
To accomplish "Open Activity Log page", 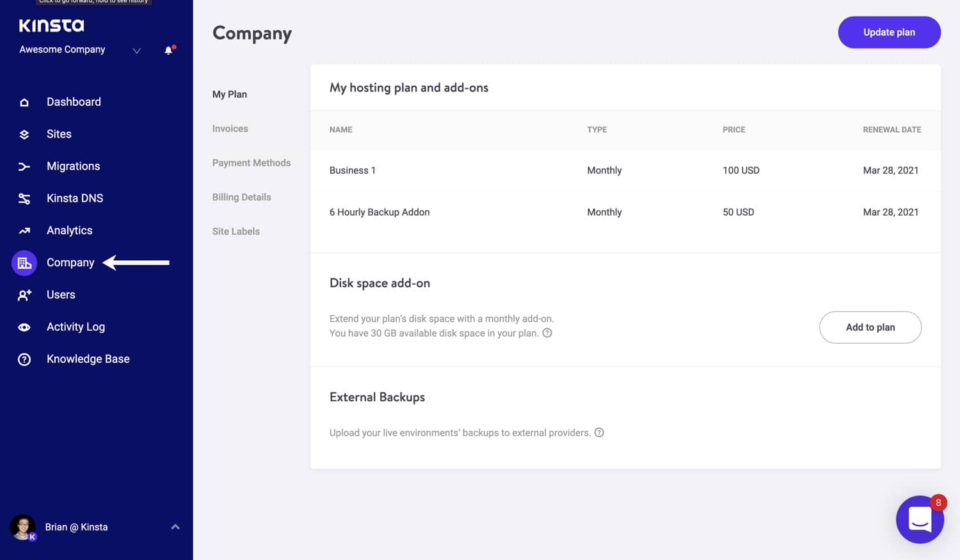I will pos(76,326).
